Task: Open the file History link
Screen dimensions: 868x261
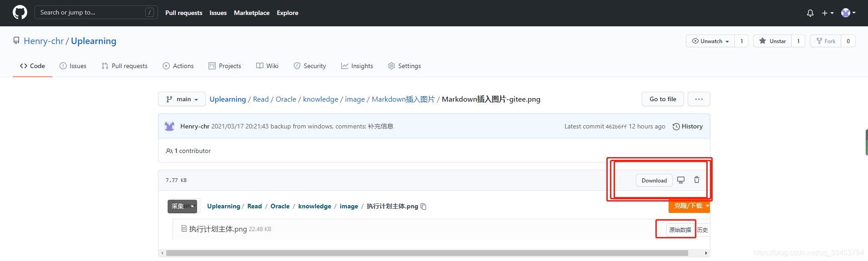Action: (688, 126)
